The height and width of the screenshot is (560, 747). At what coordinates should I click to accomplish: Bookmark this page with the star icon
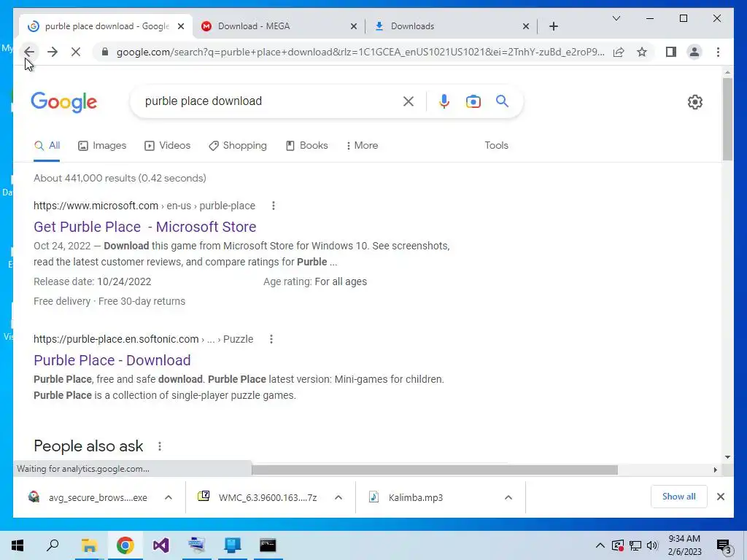coord(642,52)
